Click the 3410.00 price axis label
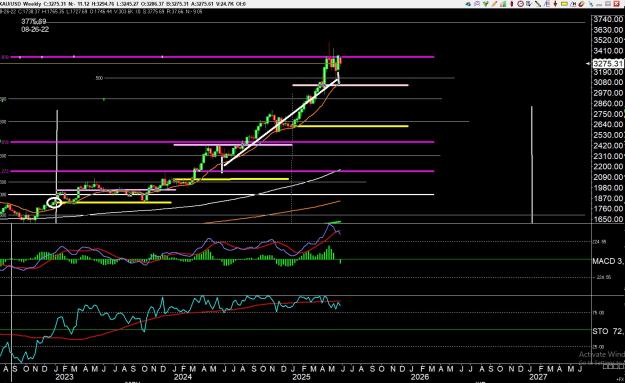The image size is (625, 383). click(608, 51)
